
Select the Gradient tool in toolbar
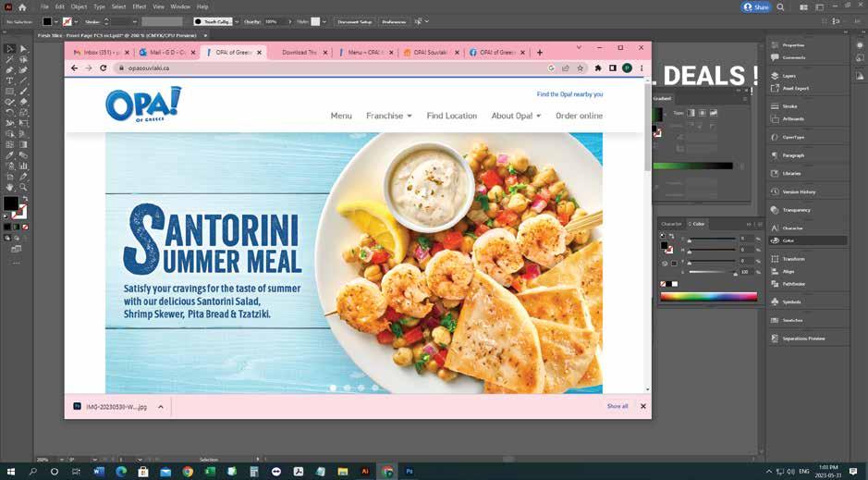coord(23,144)
